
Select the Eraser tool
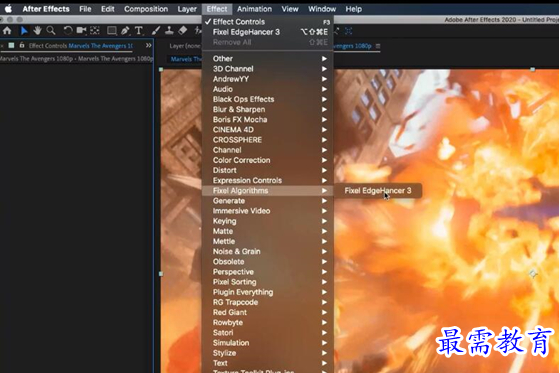pyautogui.click(x=183, y=31)
